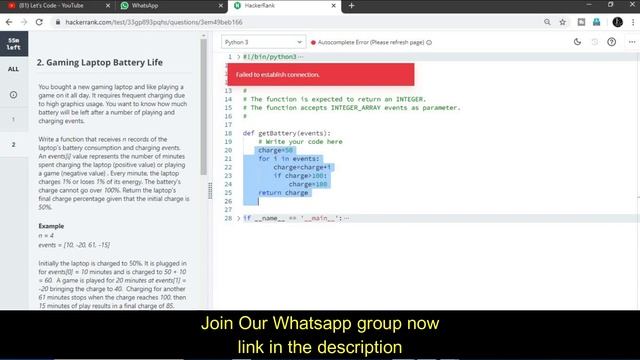Screen dimensions: 640x360
Task: Open the info icon in the left sidebar
Action: [x=13, y=95]
